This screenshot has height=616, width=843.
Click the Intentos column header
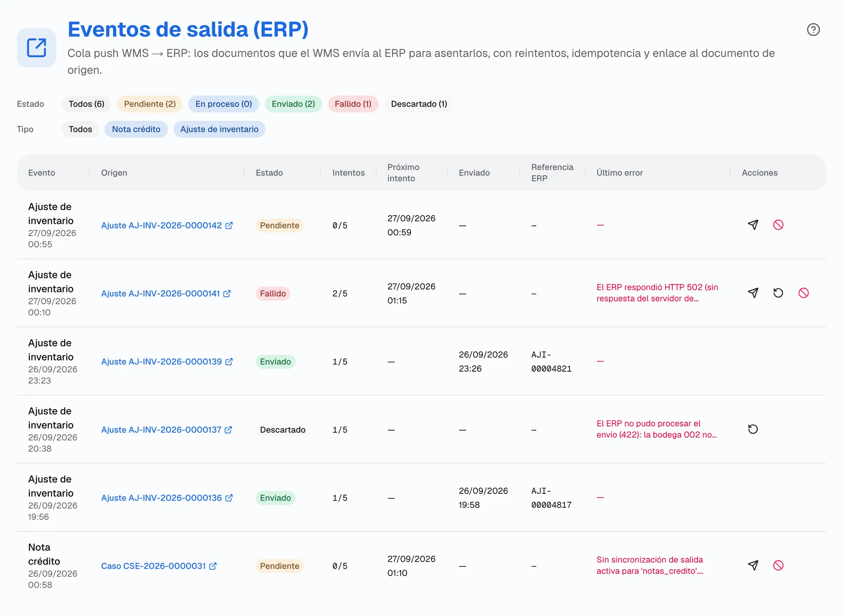(348, 173)
